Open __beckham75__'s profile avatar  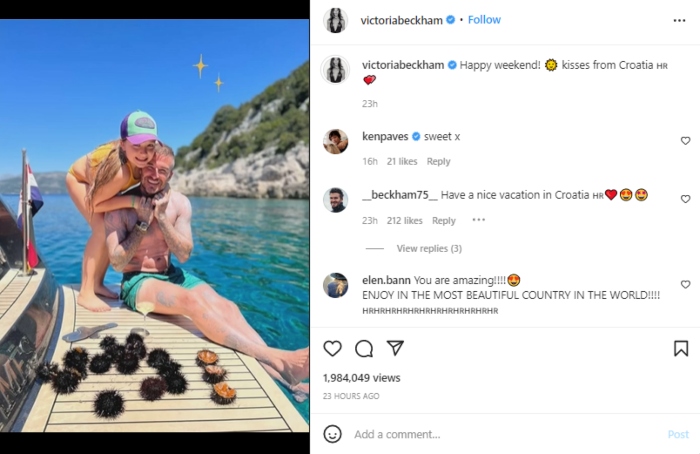tap(336, 199)
